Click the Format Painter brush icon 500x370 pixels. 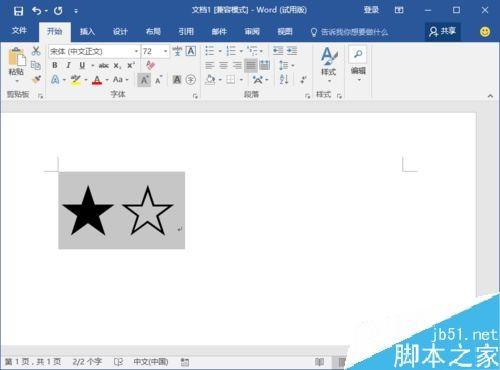pos(36,79)
